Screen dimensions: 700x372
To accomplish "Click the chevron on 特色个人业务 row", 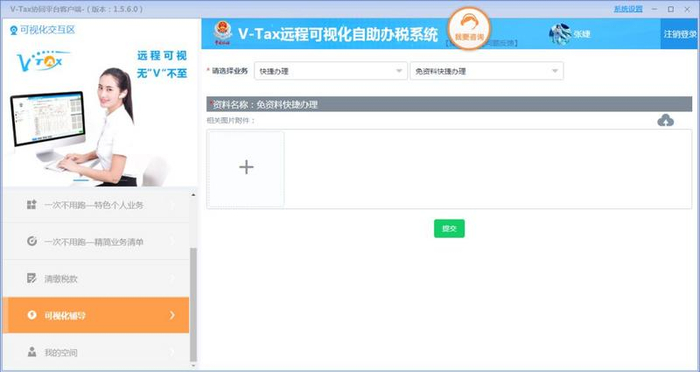I will [172, 205].
